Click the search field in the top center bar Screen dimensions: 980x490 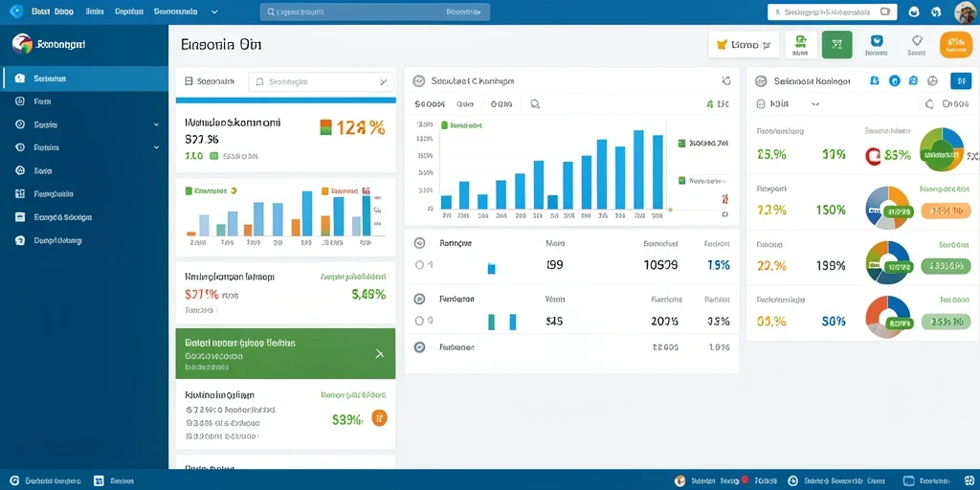coord(375,11)
